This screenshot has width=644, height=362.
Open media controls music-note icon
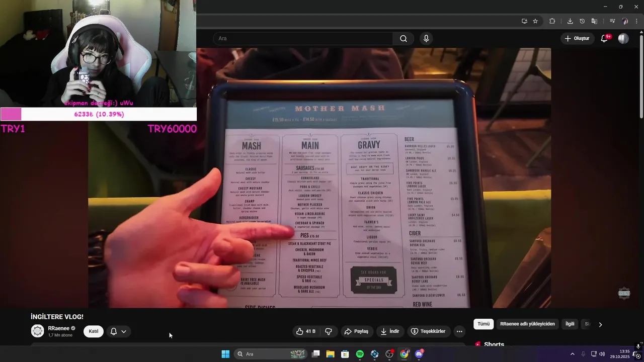(x=612, y=21)
